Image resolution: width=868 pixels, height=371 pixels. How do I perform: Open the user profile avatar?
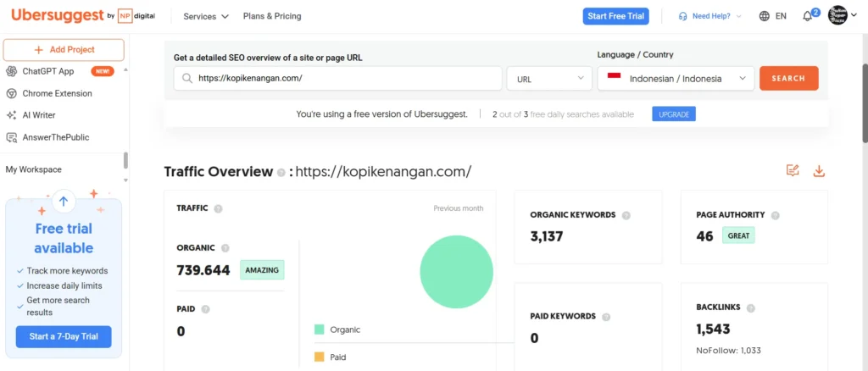pos(837,15)
